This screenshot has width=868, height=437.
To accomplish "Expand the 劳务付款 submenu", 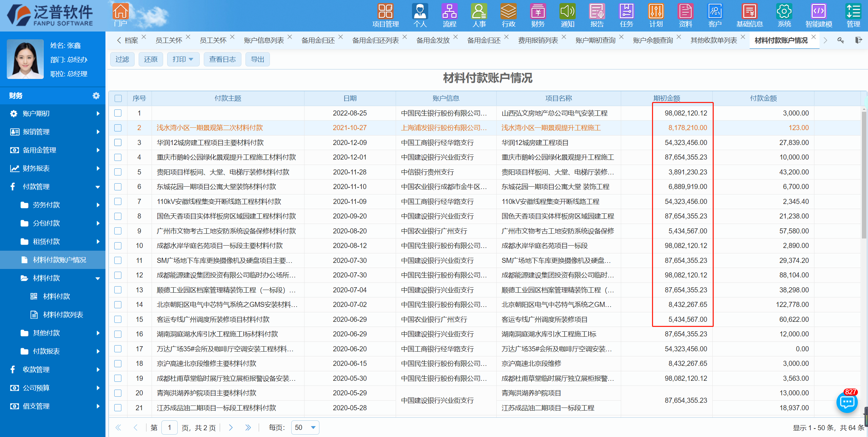I will 53,205.
